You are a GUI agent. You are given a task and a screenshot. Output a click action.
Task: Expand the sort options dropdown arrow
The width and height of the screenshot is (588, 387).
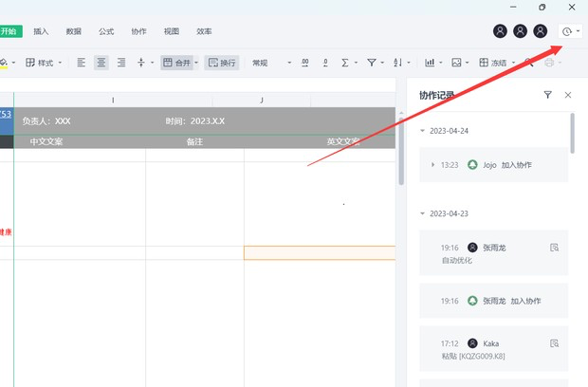(x=409, y=63)
